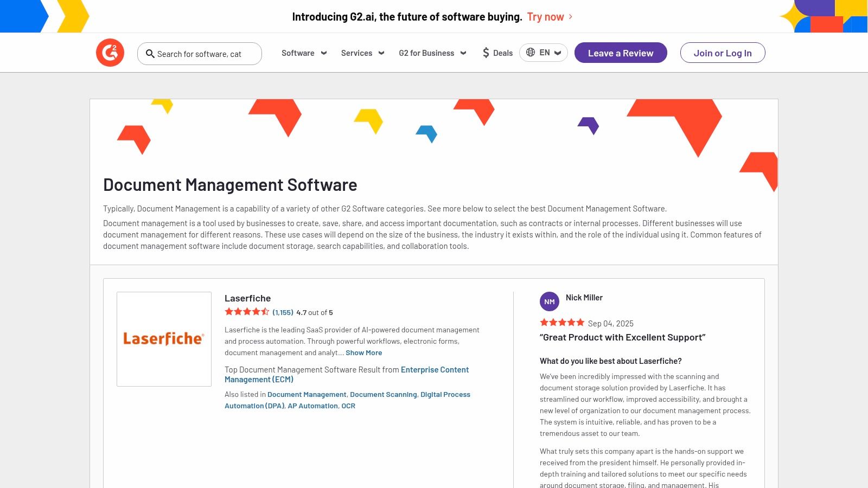Click the Show More link in Laserfiche's description
Screen dimensions: 868x488
pos(364,352)
